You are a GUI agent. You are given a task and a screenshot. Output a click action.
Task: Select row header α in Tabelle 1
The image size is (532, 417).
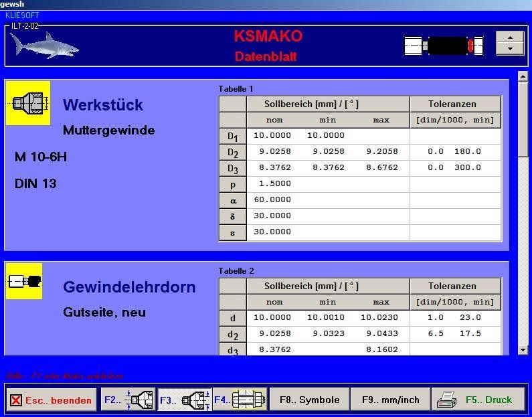click(233, 201)
